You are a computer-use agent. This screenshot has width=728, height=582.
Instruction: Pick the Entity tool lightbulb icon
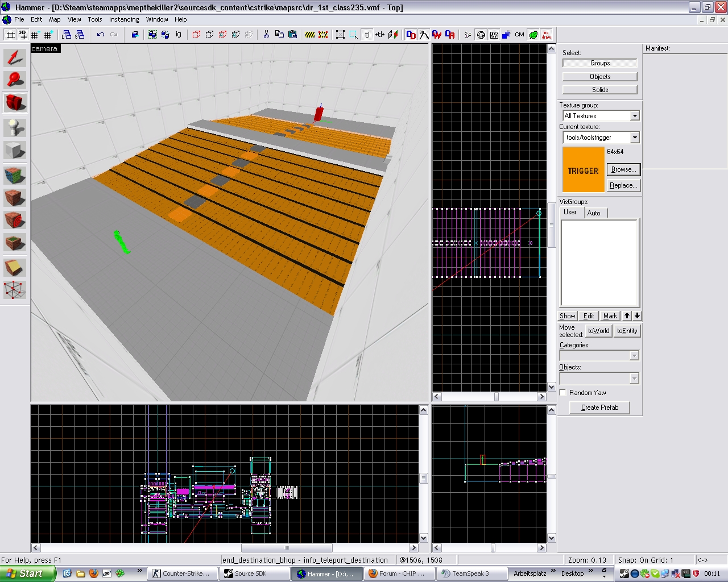tap(15, 127)
